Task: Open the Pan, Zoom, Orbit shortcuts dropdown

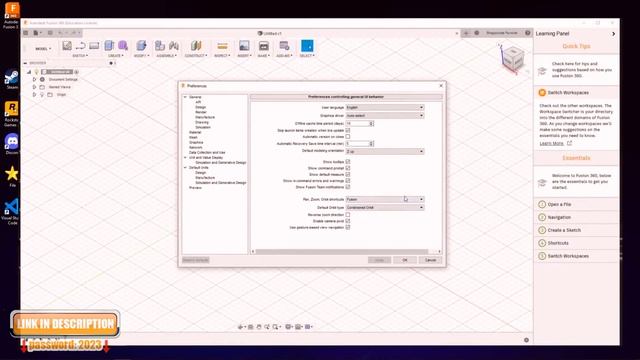Action: tap(385, 199)
